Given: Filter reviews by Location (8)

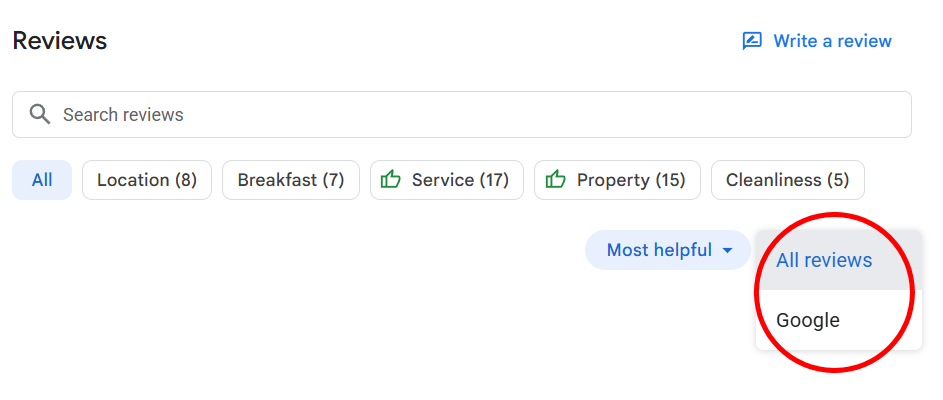Looking at the screenshot, I should pos(147,180).
